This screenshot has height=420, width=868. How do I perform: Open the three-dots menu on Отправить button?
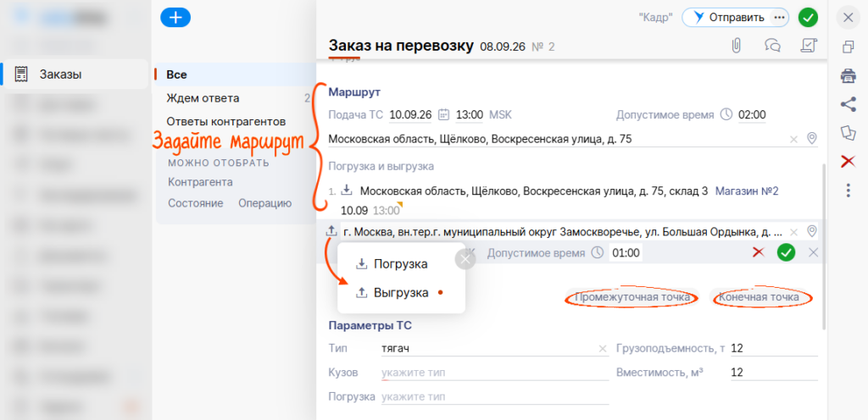(780, 18)
